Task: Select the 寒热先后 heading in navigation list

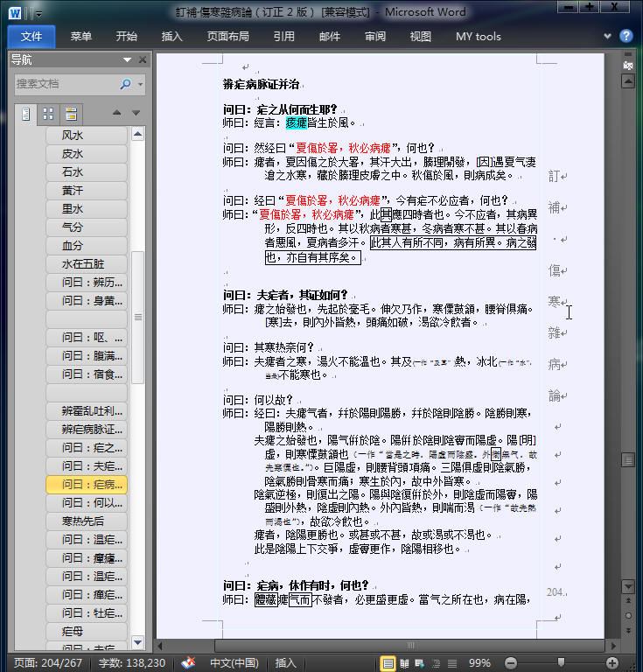Action: click(x=85, y=521)
